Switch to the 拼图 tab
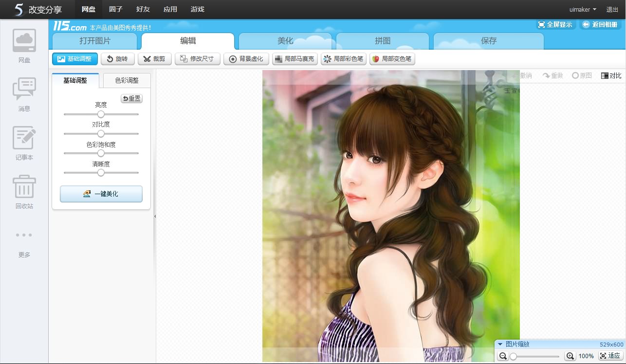The height and width of the screenshot is (364, 626). click(x=383, y=41)
